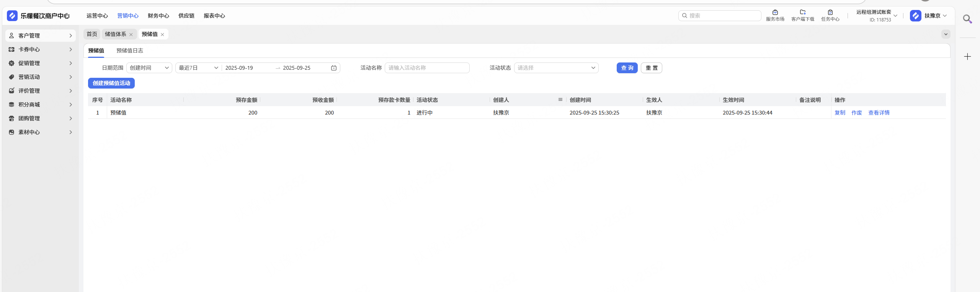Open the 最近7日 quick range dropdown
Viewport: 980px width, 292px height.
[198, 68]
